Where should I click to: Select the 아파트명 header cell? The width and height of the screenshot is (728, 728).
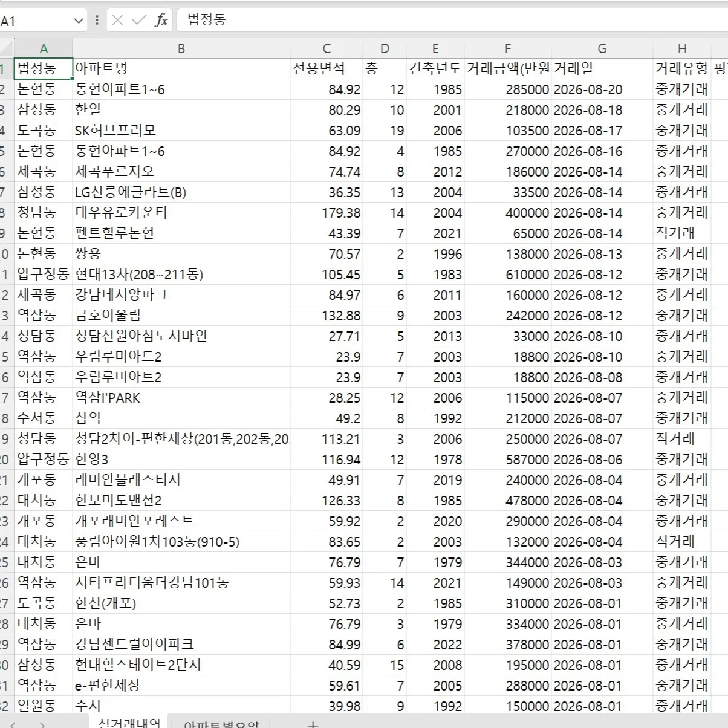click(x=181, y=69)
